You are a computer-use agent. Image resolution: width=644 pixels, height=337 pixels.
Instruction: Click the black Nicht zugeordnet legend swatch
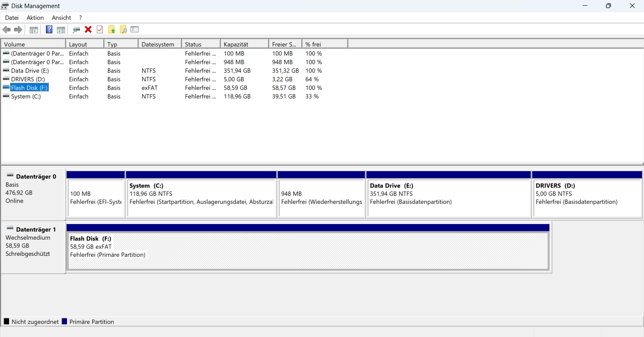click(6, 321)
